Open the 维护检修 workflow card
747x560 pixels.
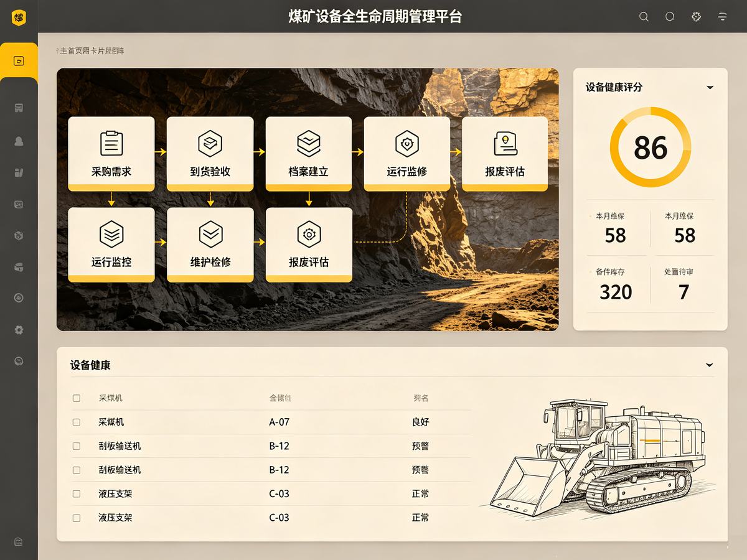coord(210,245)
